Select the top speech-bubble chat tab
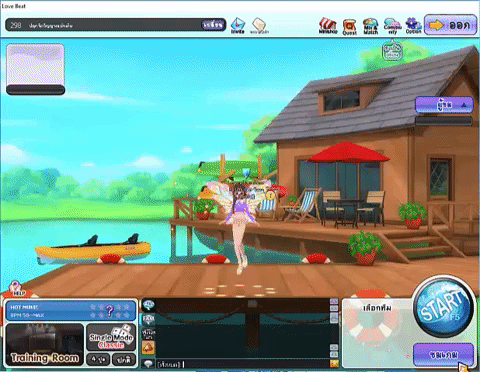480x372 pixels. 148,305
